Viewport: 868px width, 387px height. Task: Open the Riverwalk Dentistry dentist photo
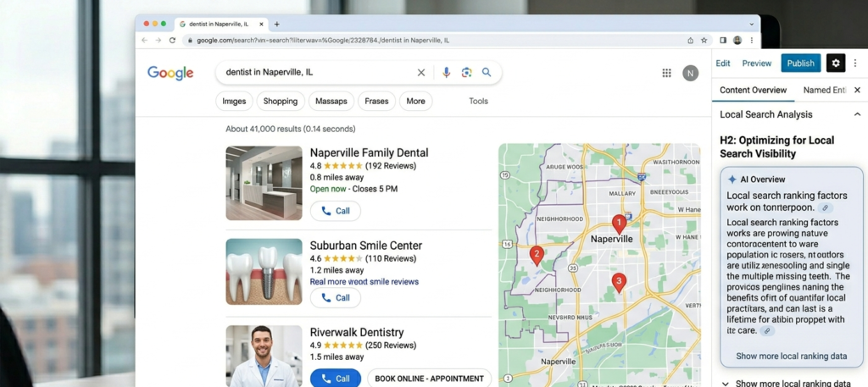coord(264,356)
